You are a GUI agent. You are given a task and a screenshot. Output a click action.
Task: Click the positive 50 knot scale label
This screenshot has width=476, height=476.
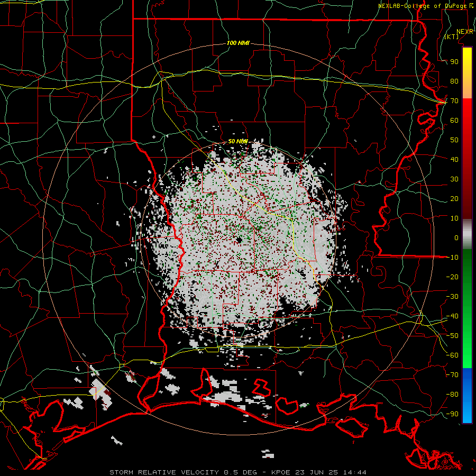click(x=454, y=140)
